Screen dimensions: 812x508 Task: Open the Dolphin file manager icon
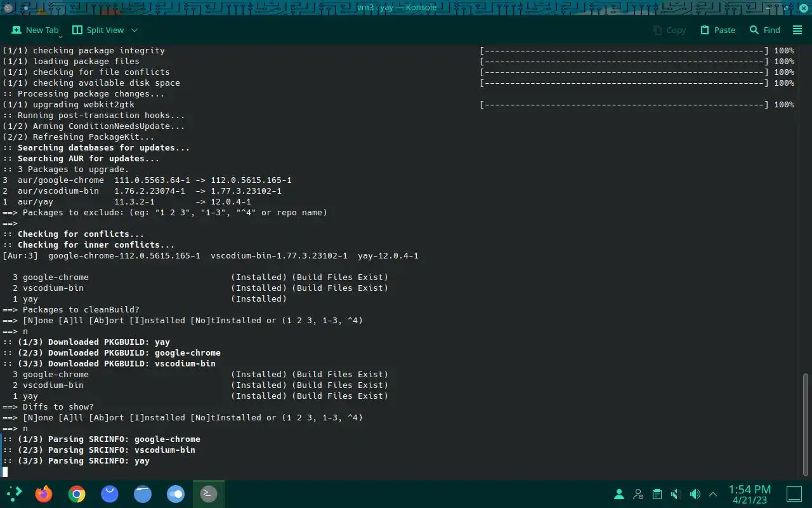coord(143,493)
